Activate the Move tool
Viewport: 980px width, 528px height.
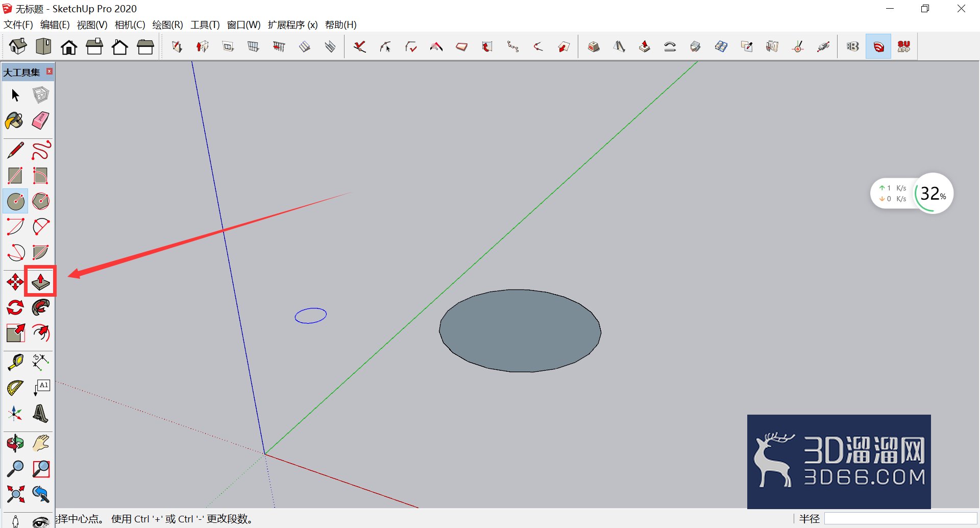15,281
